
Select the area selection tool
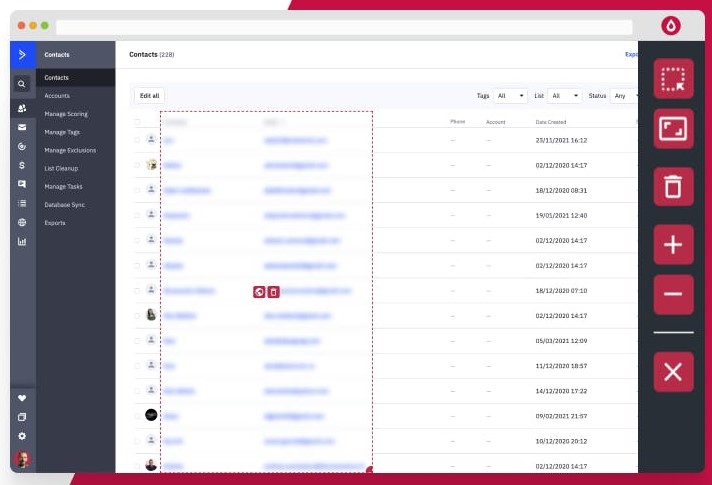673,79
